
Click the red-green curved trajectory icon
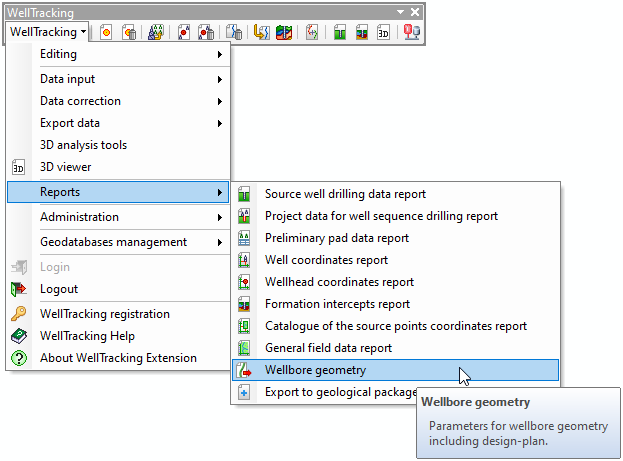(x=312, y=32)
